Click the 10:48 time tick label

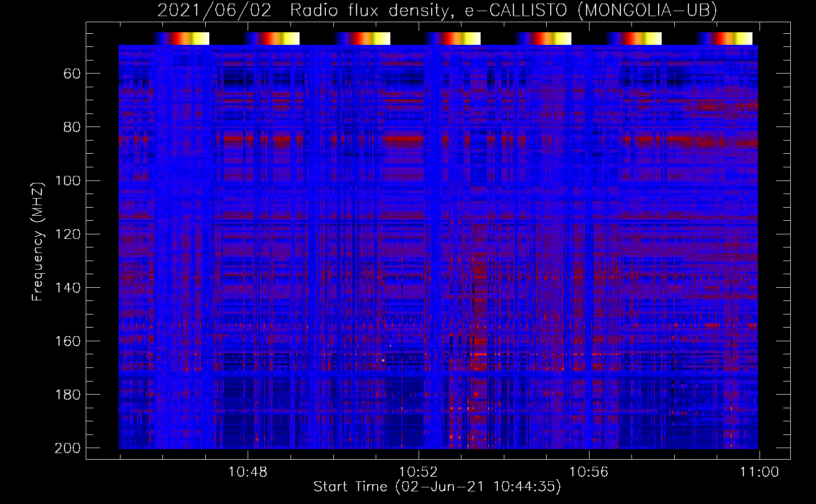point(248,472)
